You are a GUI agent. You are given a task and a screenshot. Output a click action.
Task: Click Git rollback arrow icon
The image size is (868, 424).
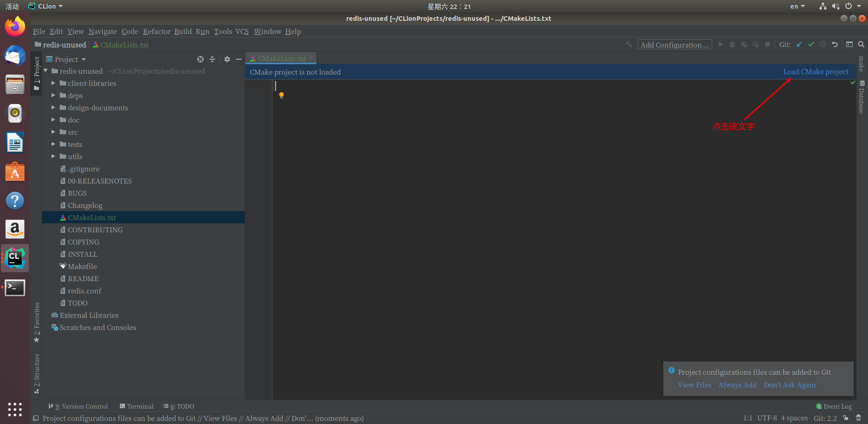point(835,44)
